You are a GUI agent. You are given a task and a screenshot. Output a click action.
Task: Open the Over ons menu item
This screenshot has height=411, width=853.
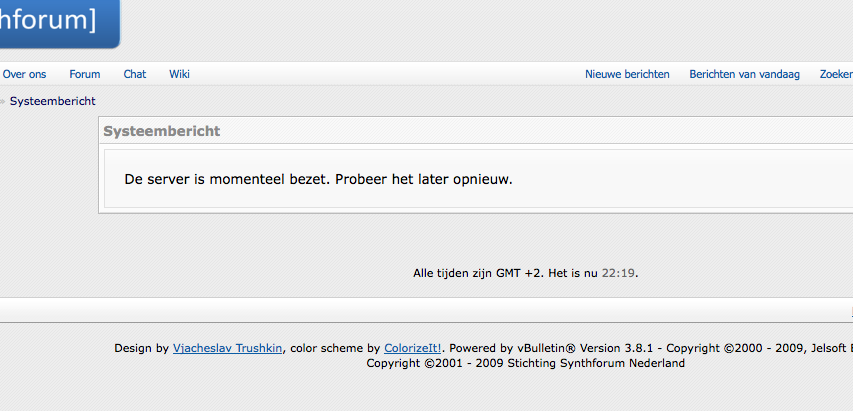24,74
